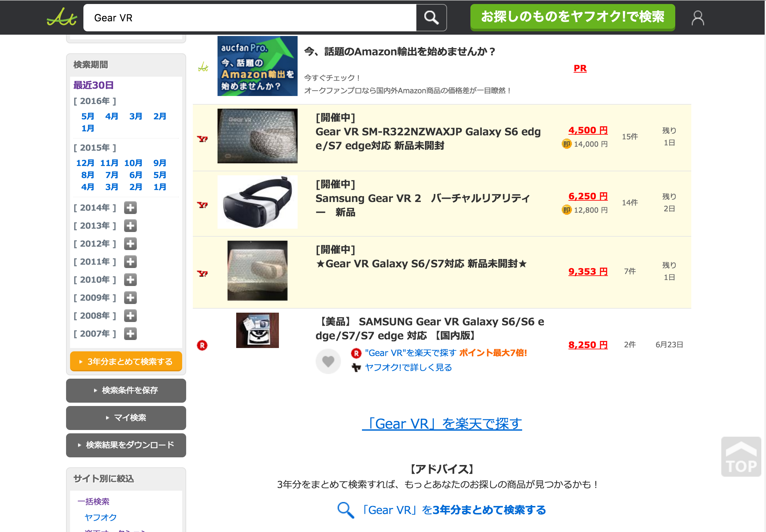Screen dimensions: 766x532
Task: Click the Yahoo icon beside 9,353 円 listing
Action: pyautogui.click(x=202, y=273)
